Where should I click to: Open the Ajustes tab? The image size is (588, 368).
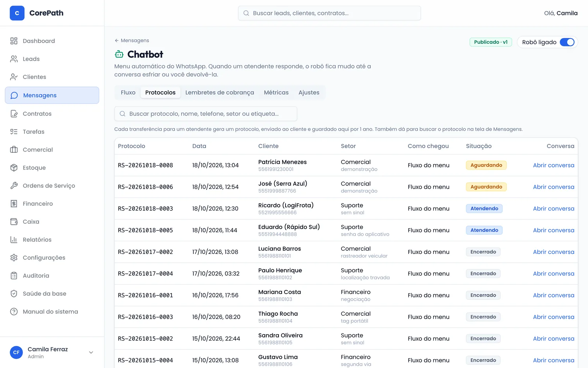click(x=309, y=93)
